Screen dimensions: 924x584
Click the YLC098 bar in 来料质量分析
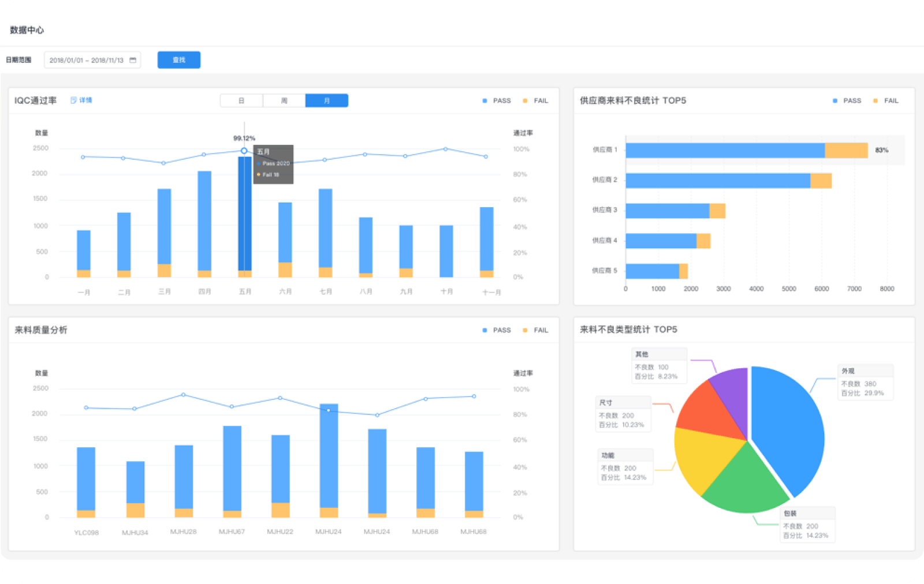click(x=86, y=479)
